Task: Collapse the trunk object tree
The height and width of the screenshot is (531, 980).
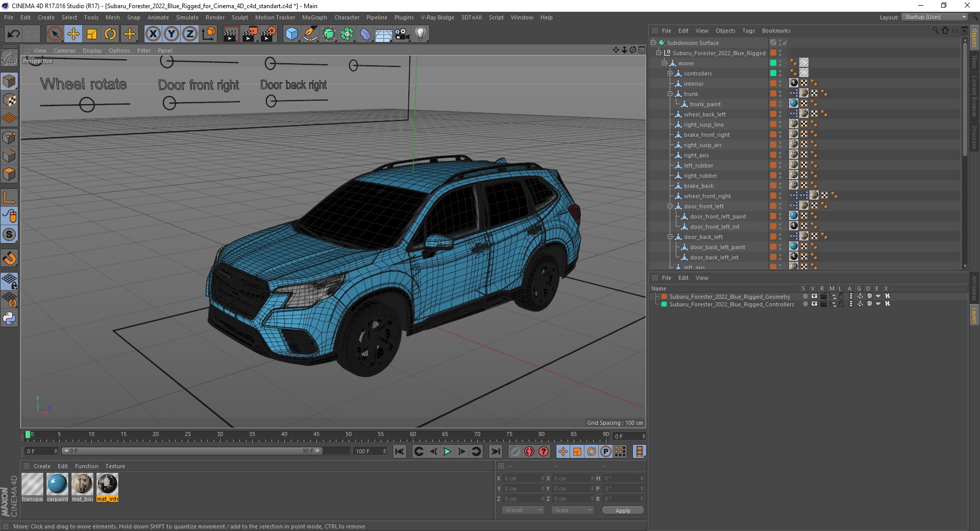Action: pyautogui.click(x=670, y=94)
